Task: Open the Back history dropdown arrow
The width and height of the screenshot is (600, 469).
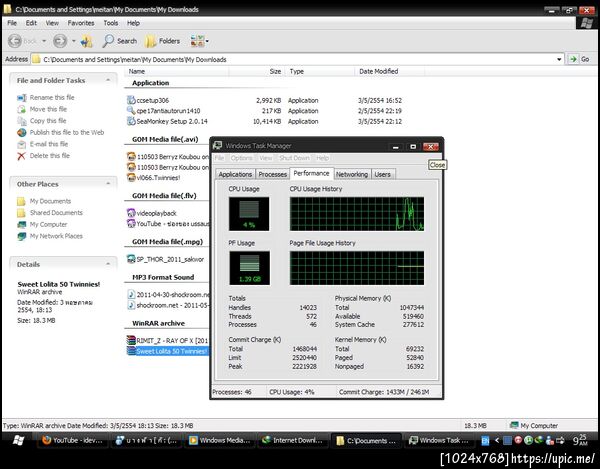Action: 44,41
